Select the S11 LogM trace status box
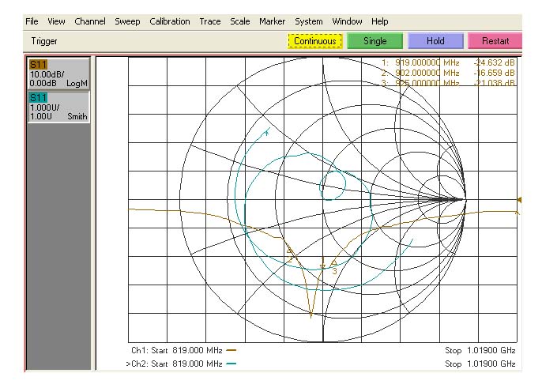The image size is (542, 392). tap(59, 72)
